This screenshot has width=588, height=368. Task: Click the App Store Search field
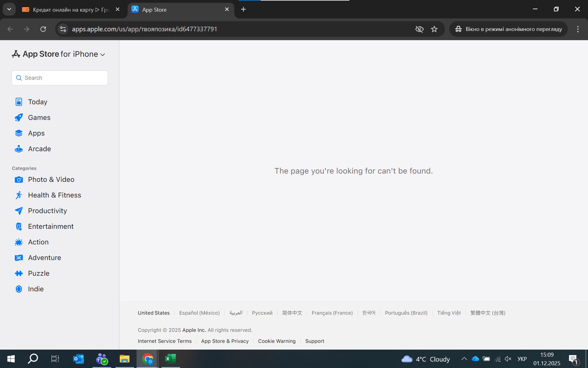coord(60,78)
